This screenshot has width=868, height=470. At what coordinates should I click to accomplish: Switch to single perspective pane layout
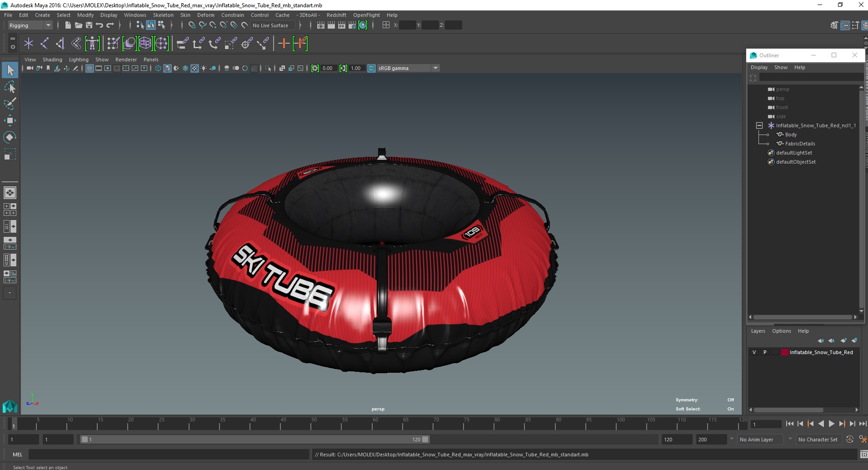10,193
